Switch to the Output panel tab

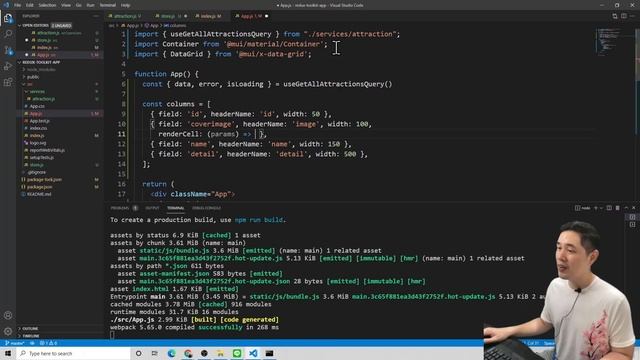152,208
